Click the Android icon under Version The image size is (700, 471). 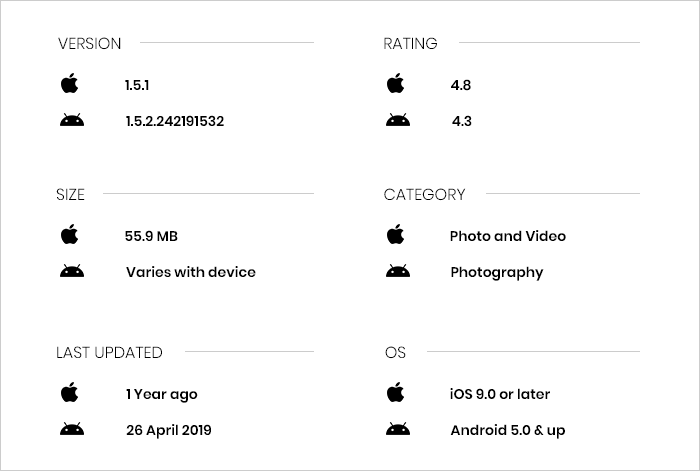click(72, 120)
